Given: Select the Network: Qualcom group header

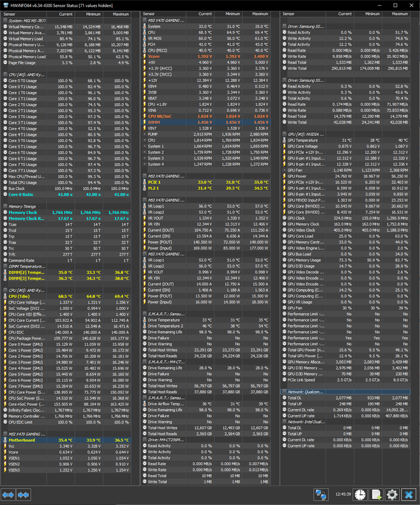Looking at the screenshot, I should click(346, 392).
